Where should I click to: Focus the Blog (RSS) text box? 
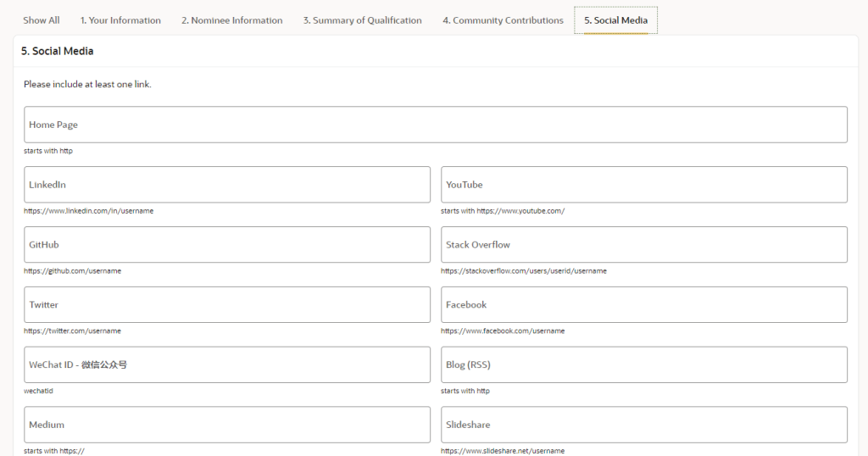(643, 365)
